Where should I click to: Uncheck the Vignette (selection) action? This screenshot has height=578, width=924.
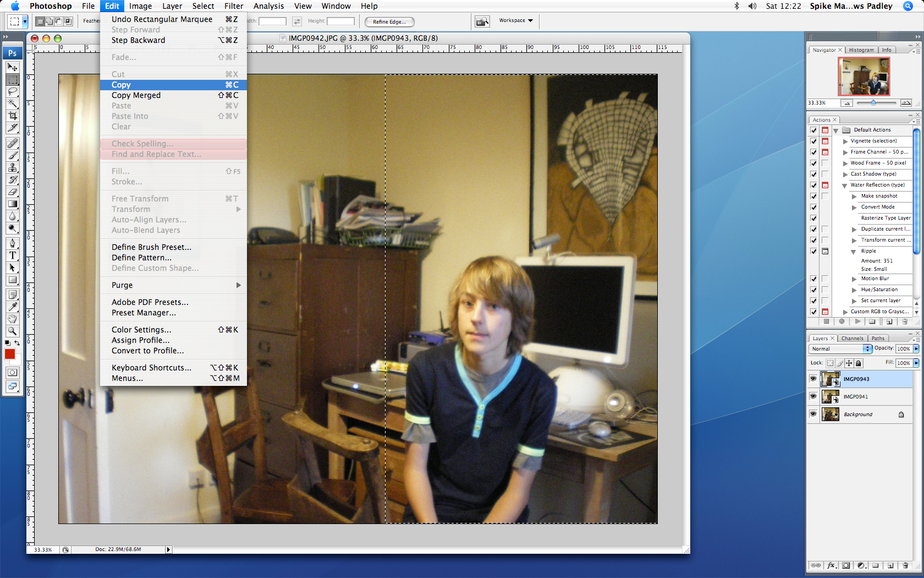[813, 141]
